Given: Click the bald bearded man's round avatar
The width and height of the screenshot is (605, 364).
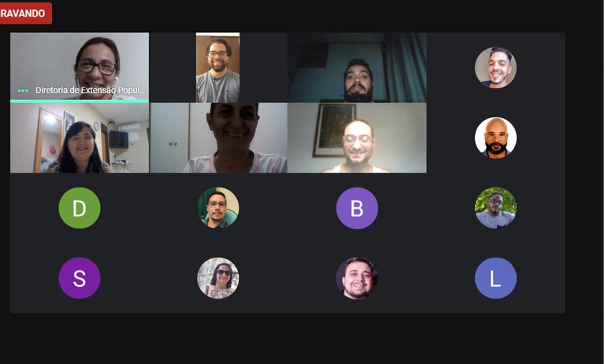Looking at the screenshot, I should click(x=496, y=138).
